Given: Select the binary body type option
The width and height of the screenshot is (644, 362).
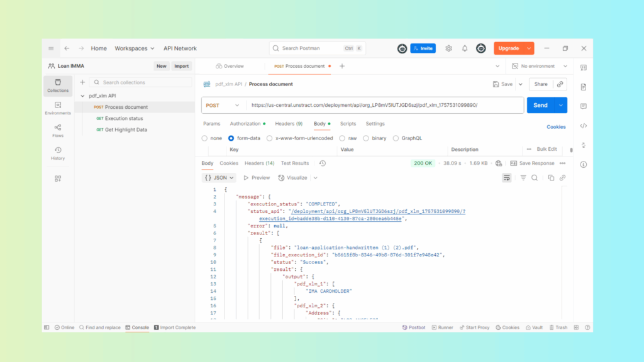Looking at the screenshot, I should pos(367,138).
